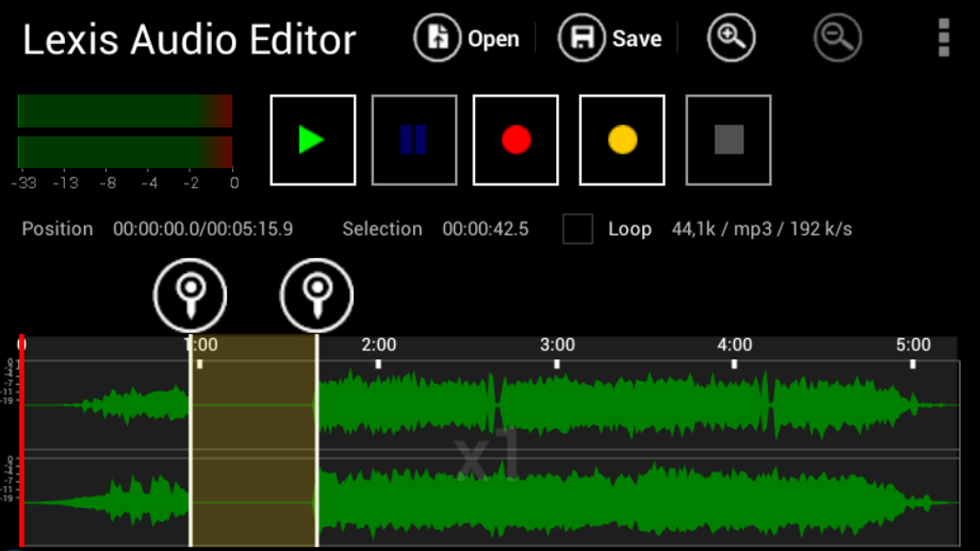Viewport: 980px width, 551px height.
Task: Click the 4:00 mark on the timeline ruler
Action: [x=735, y=346]
